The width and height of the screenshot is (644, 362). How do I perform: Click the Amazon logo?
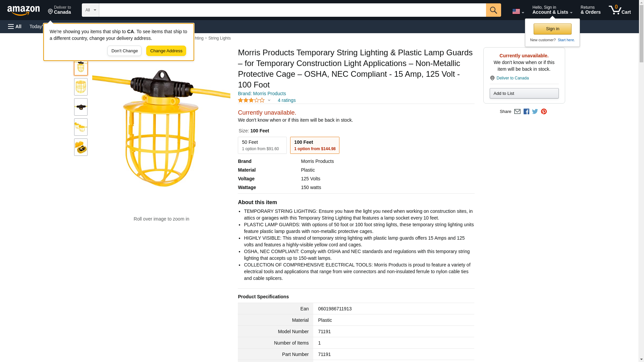(23, 10)
